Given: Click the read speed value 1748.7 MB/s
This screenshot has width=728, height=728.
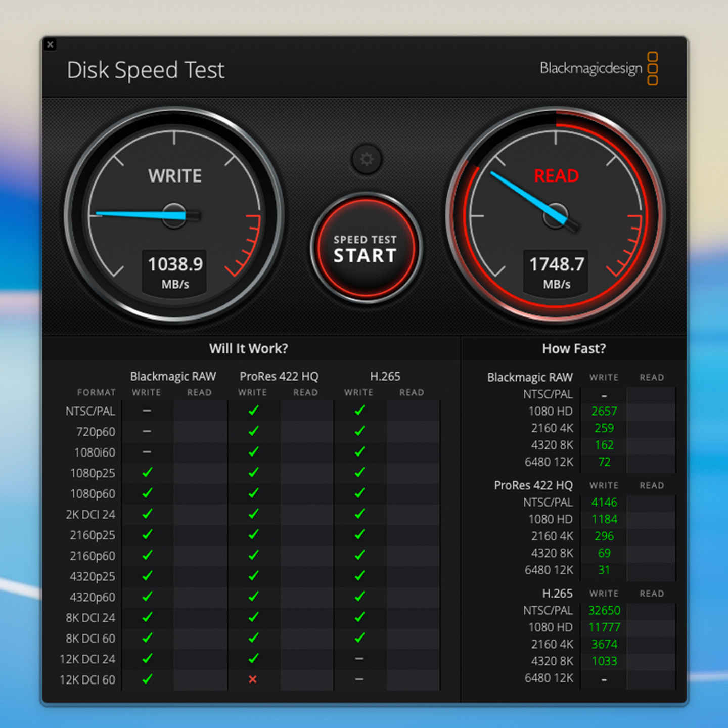Looking at the screenshot, I should coord(556,272).
